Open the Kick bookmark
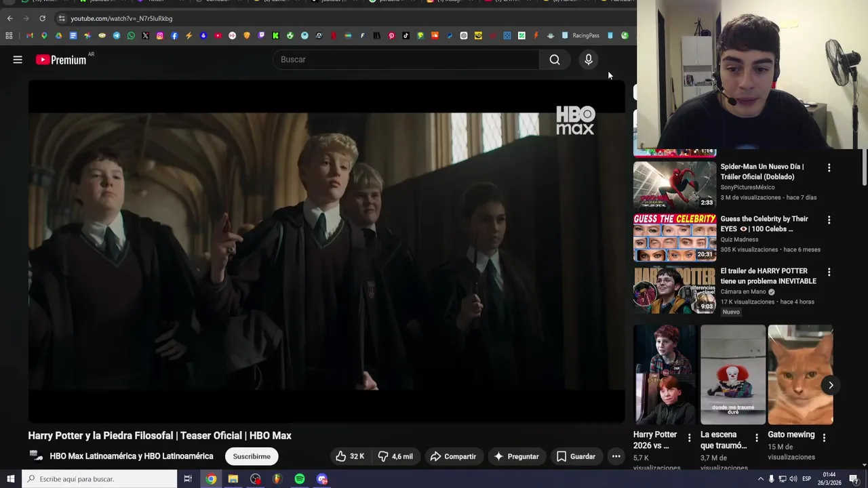 (x=275, y=35)
